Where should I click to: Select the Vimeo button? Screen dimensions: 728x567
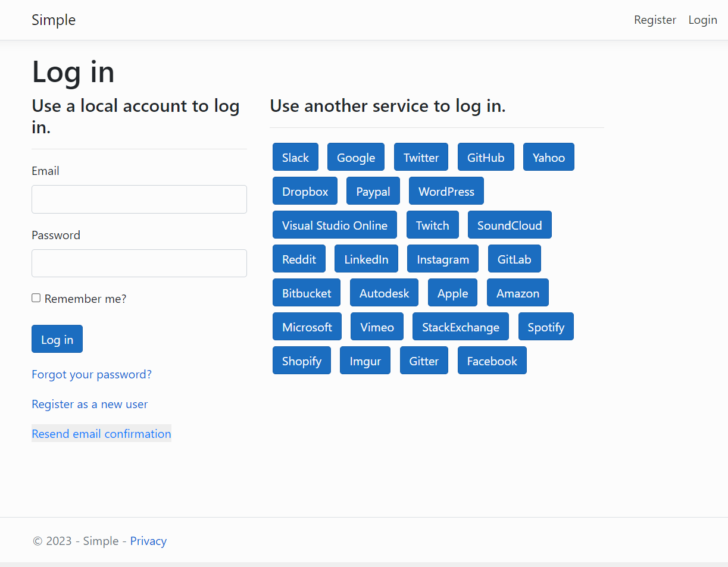click(x=377, y=327)
